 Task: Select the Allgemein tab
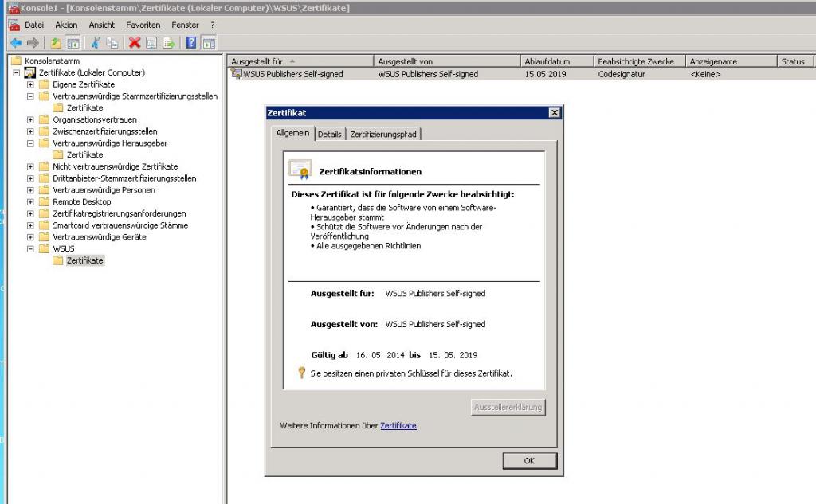tap(292, 133)
